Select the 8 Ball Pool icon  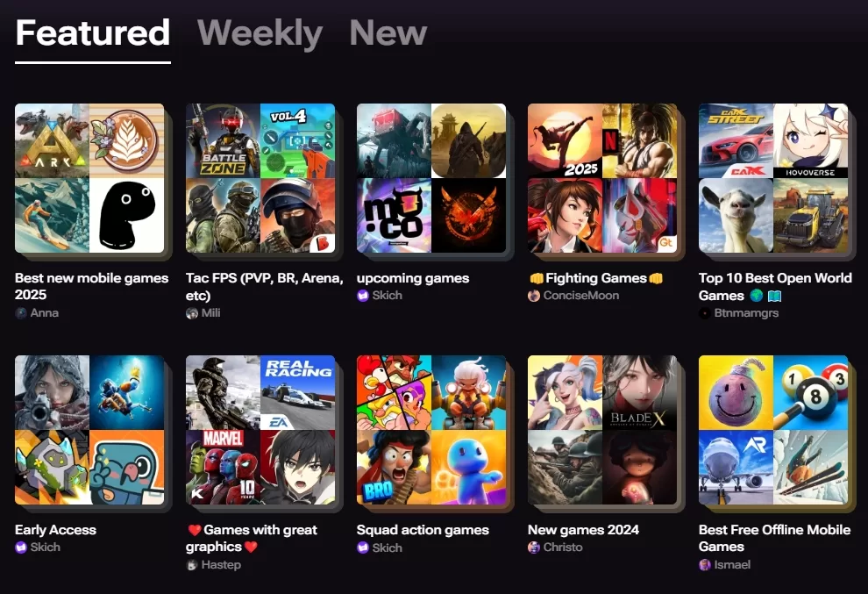[x=810, y=392]
